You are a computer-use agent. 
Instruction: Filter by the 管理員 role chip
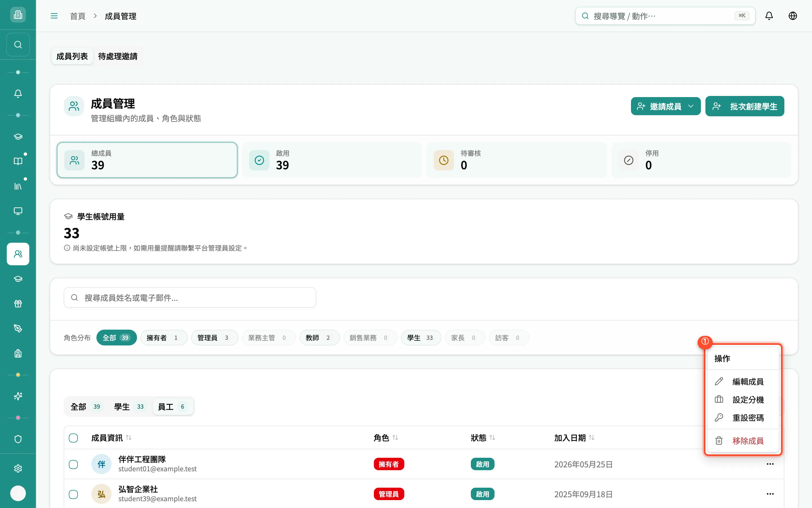(x=214, y=338)
